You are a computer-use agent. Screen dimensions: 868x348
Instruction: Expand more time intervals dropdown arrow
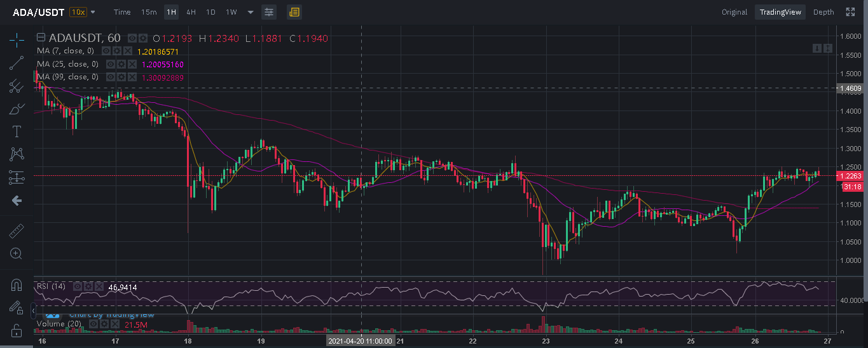250,12
